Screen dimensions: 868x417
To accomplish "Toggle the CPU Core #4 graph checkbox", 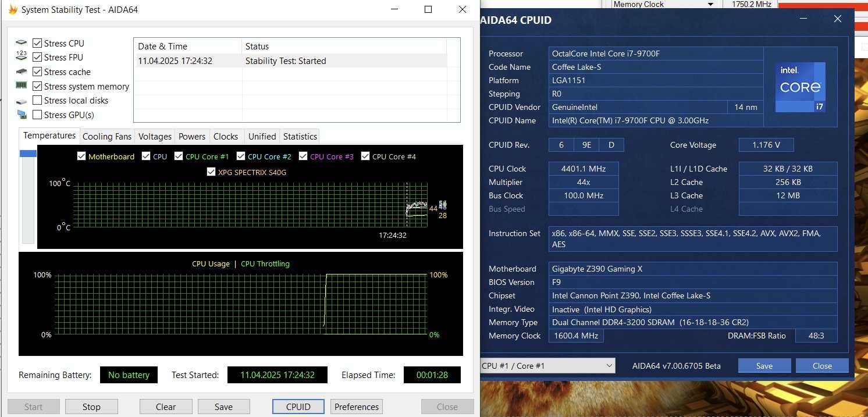I will (x=365, y=156).
